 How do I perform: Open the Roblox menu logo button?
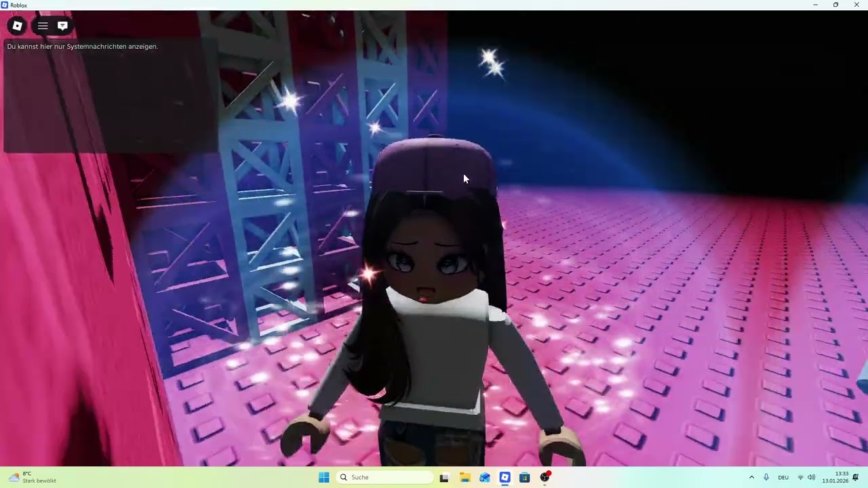[17, 26]
